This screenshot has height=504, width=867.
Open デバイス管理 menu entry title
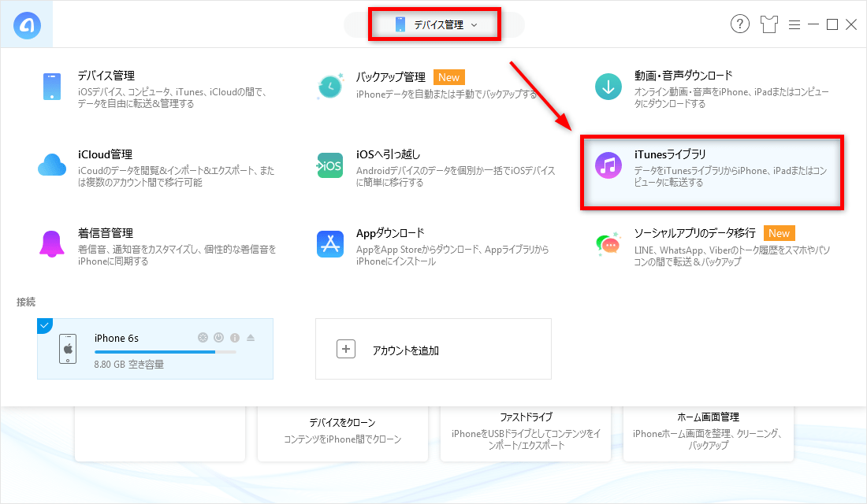[106, 76]
